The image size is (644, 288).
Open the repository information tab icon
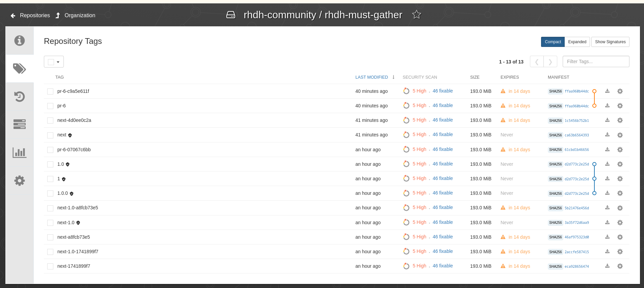[x=20, y=41]
